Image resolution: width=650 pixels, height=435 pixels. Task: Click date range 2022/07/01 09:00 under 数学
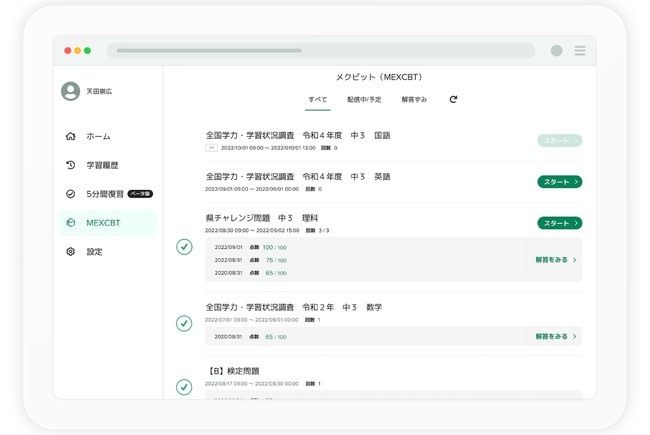(252, 320)
